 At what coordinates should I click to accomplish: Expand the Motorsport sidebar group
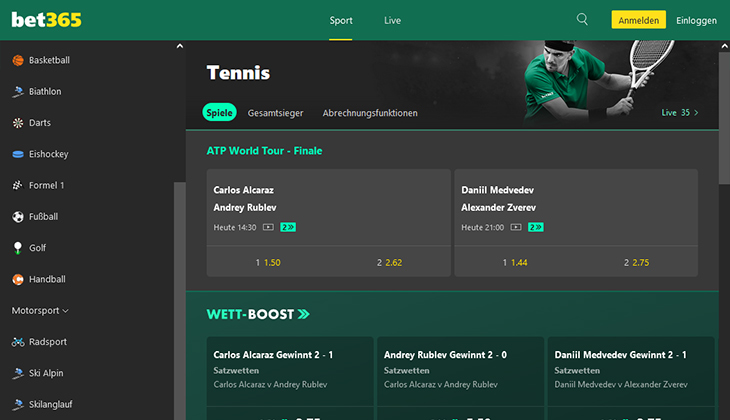(x=40, y=311)
